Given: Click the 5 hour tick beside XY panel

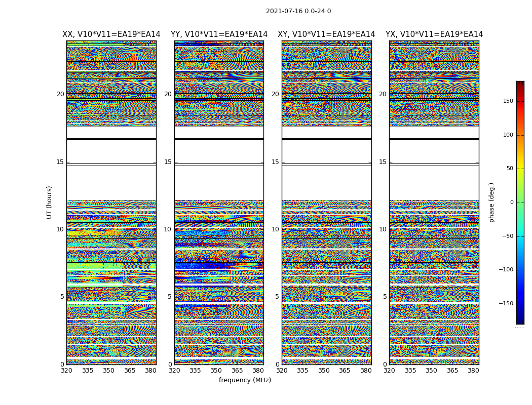Looking at the screenshot, I should 277,297.
